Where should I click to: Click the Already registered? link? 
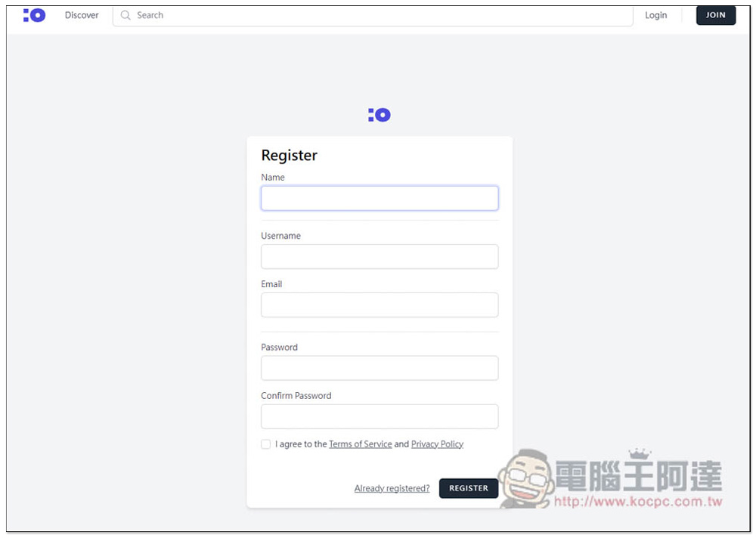[x=392, y=488]
